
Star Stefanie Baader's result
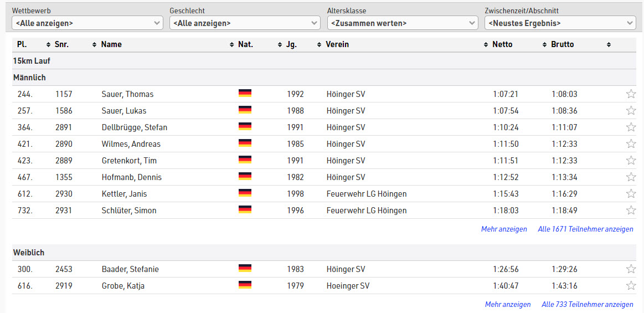pos(631,269)
